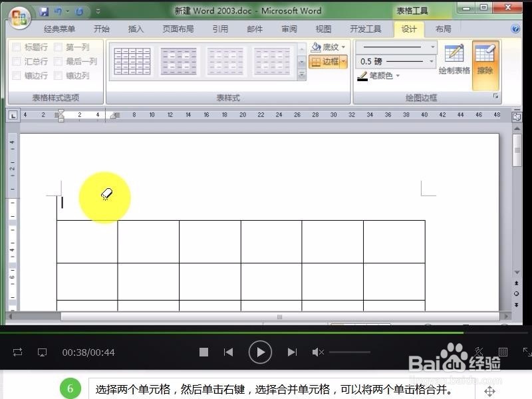The image size is (532, 399).
Task: Open draw borders dialog launcher
Action: [x=495, y=96]
